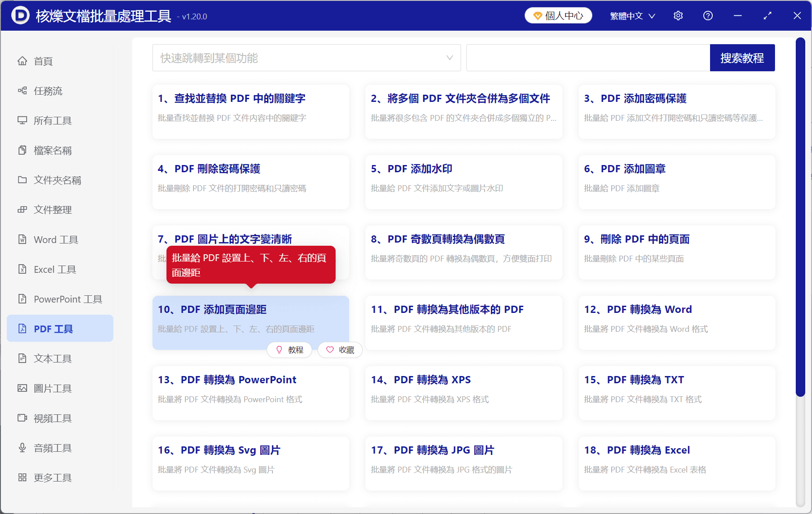Click the PDF 添加水印 tool card
812x514 pixels.
pos(463,182)
